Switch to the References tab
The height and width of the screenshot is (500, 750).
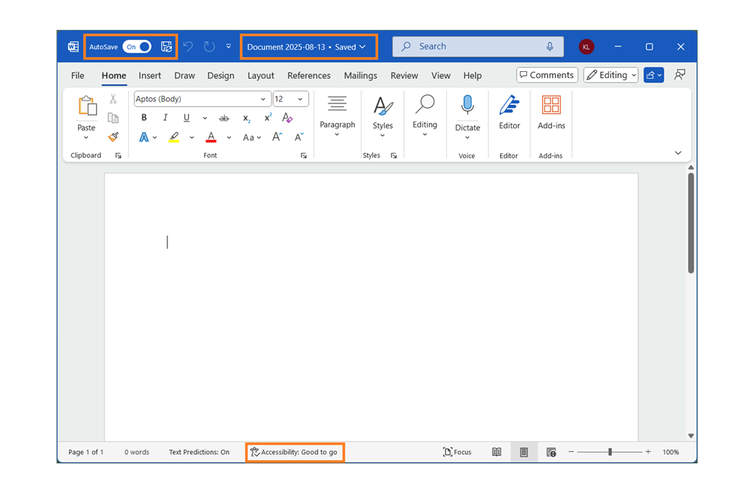pos(309,76)
